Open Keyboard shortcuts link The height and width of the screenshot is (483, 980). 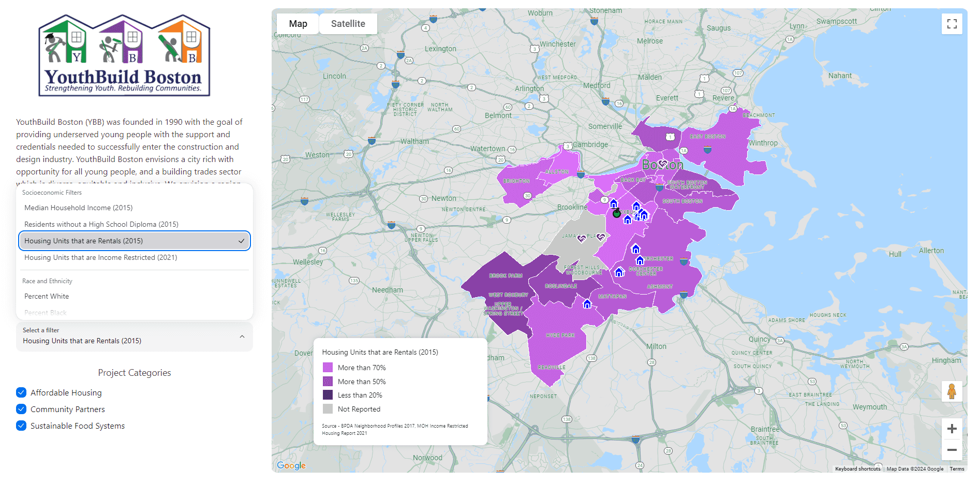tap(857, 469)
